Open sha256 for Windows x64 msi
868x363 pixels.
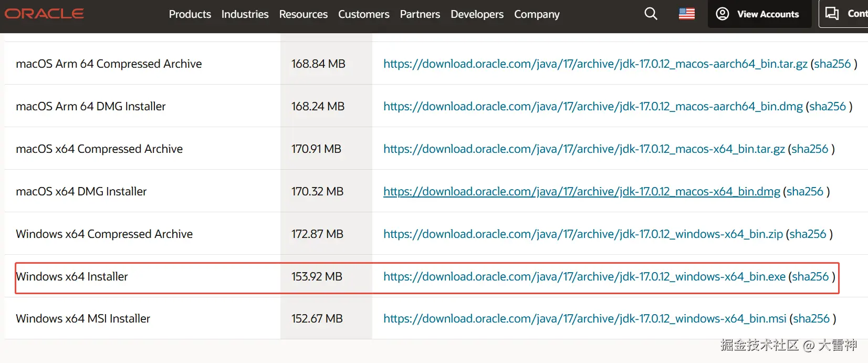[811, 318]
